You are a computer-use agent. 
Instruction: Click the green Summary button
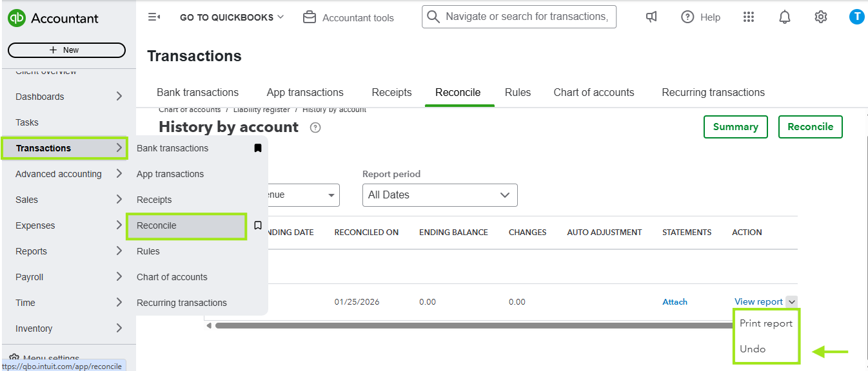pos(735,127)
